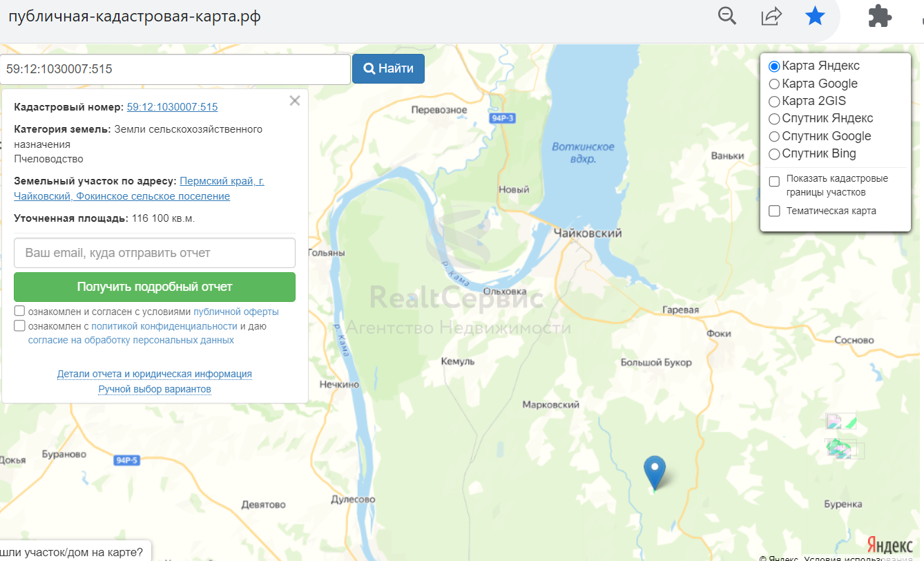Click the blue bookmark star icon
Viewport: 924px width, 561px height.
point(816,16)
